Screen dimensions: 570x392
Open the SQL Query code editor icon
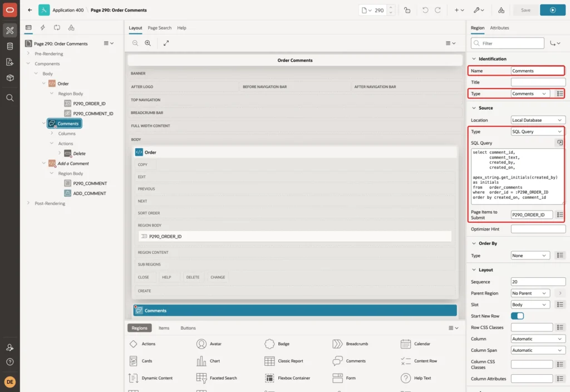point(560,143)
